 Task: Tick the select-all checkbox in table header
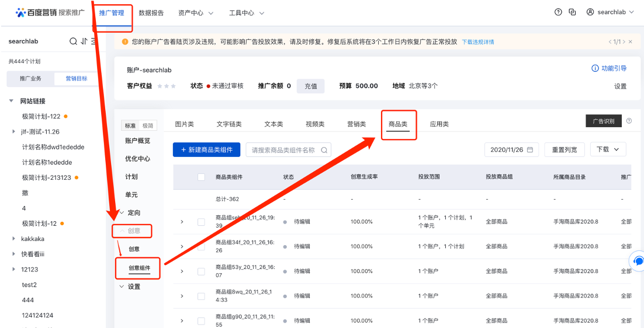coord(201,177)
